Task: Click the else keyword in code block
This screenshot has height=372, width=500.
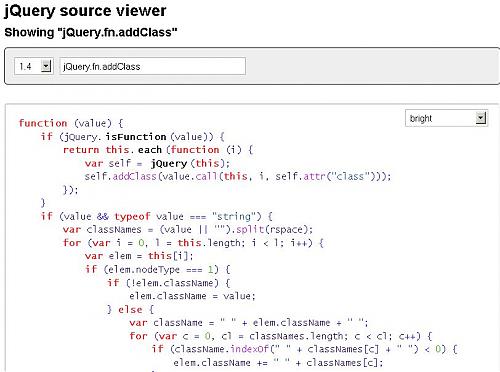Action: pos(130,309)
